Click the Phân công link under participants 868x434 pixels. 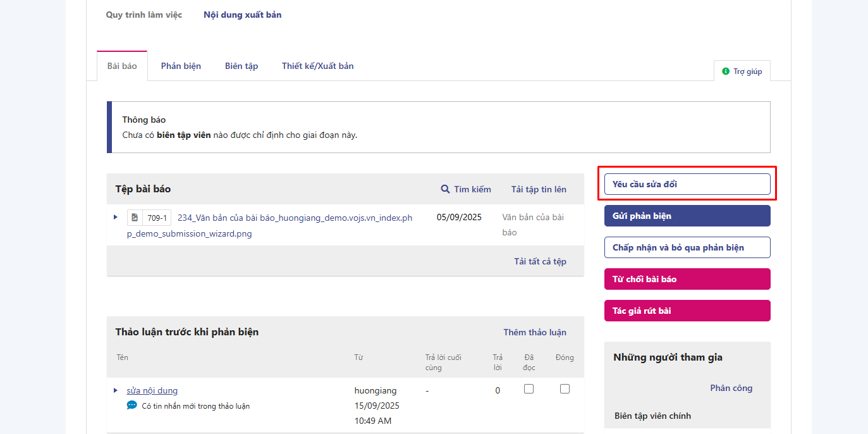pyautogui.click(x=731, y=388)
